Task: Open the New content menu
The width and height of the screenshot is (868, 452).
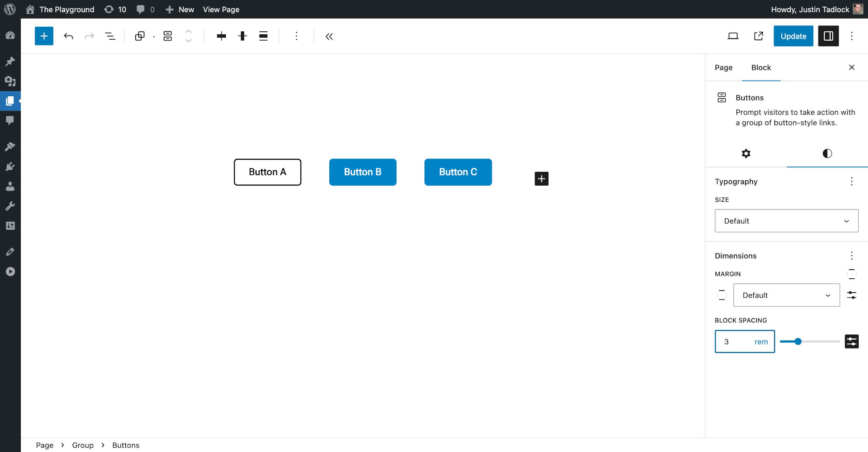Action: click(x=180, y=9)
